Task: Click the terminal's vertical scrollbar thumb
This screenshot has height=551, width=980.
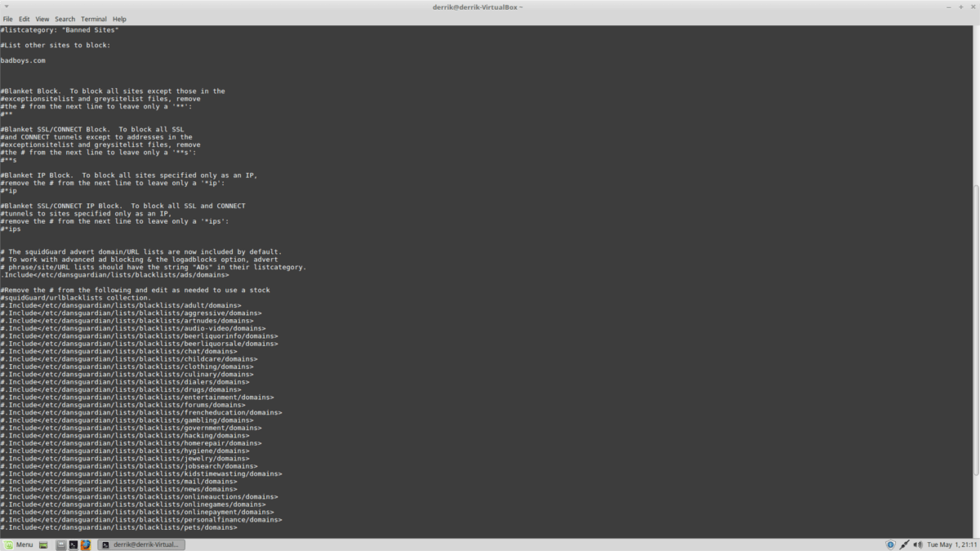Action: point(976,329)
